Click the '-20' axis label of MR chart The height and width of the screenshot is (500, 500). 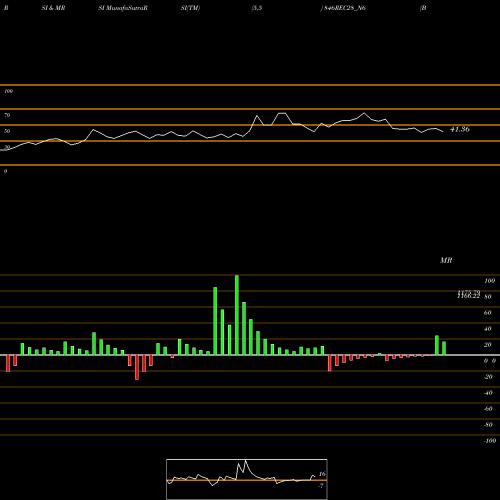tap(488, 377)
